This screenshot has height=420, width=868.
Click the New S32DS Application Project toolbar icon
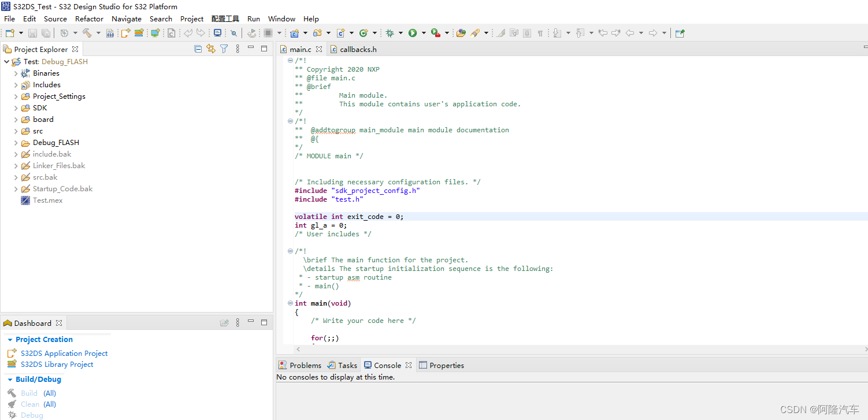click(x=125, y=33)
